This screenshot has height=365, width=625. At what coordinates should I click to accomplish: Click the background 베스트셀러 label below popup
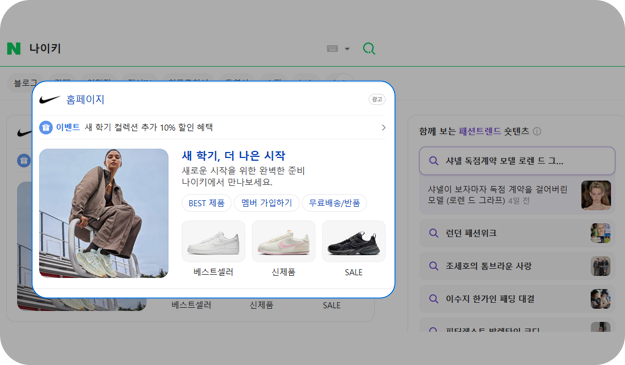(191, 305)
